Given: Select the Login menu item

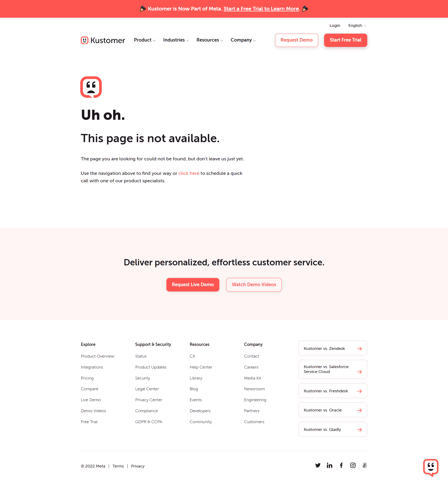Looking at the screenshot, I should coord(334,25).
